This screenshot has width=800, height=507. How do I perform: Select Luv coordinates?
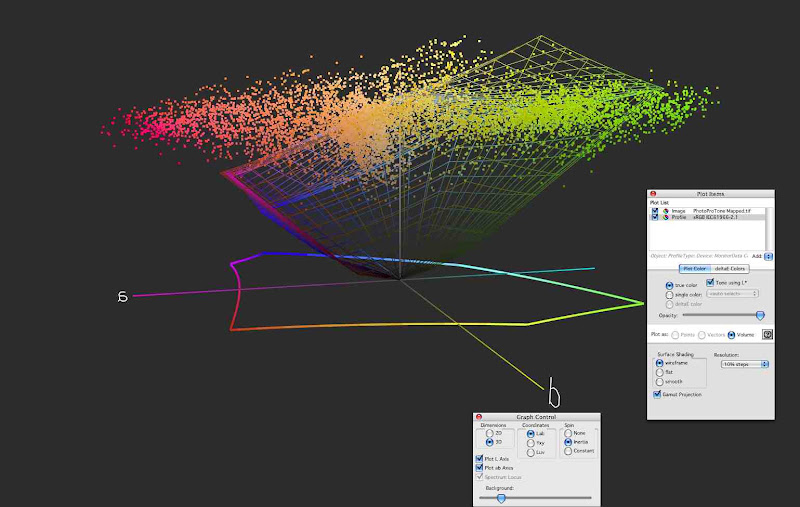(x=530, y=452)
